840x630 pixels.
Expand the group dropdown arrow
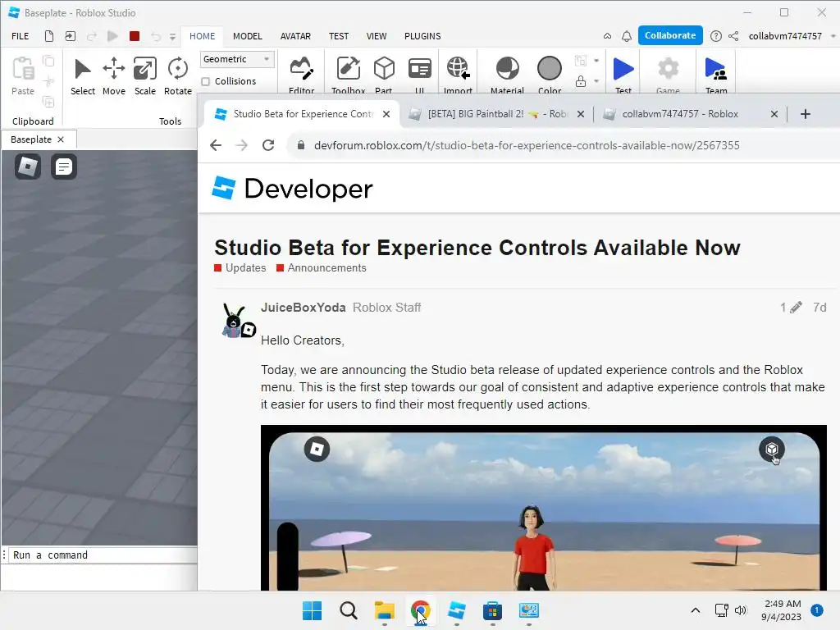[x=596, y=61]
